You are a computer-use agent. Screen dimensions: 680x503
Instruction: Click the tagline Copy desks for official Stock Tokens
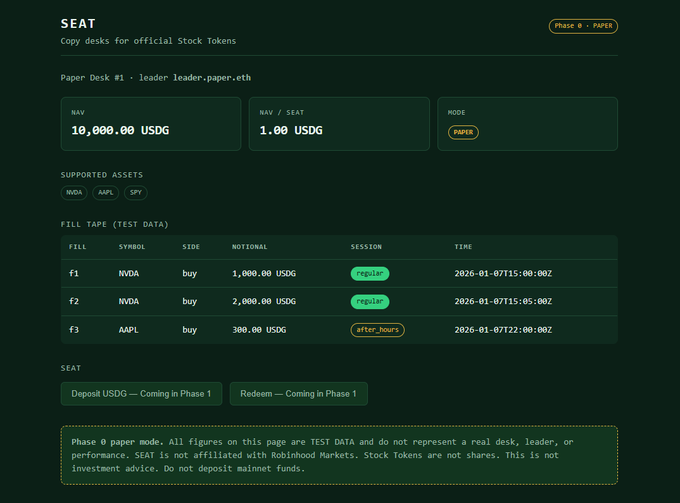pyautogui.click(x=148, y=41)
